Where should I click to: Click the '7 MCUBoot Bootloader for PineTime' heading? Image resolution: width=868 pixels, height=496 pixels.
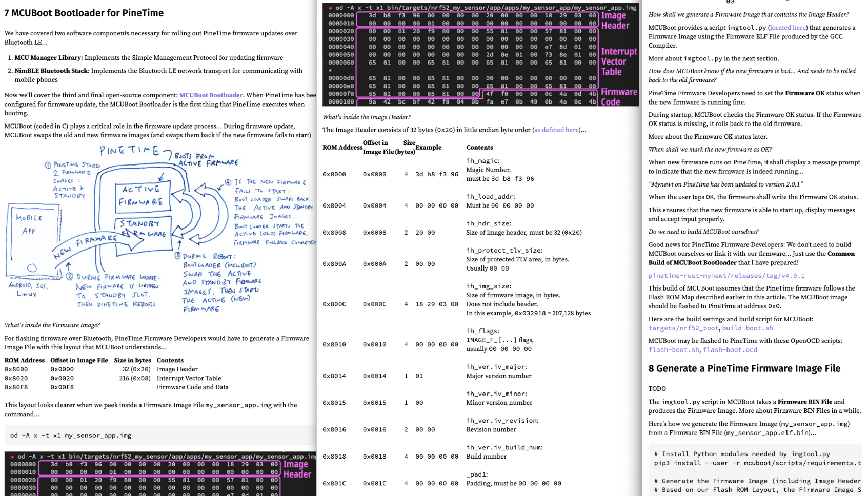click(x=84, y=13)
